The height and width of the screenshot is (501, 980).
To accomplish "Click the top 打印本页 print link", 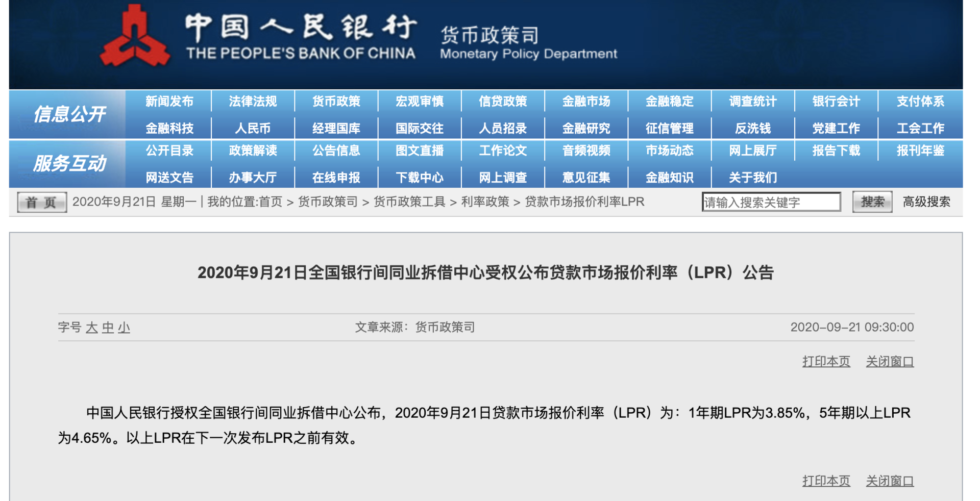I will 826,362.
